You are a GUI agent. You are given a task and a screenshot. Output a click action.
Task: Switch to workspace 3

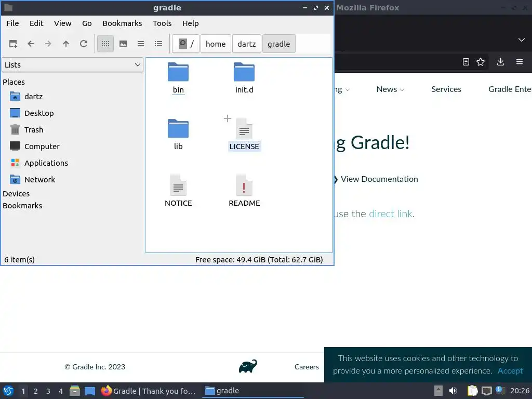[x=48, y=391]
